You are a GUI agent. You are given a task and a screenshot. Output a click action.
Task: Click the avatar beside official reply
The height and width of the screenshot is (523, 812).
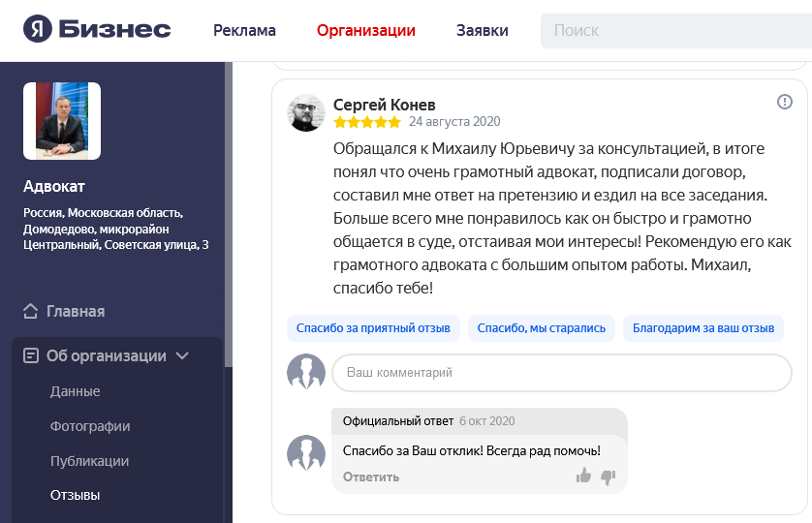(x=306, y=453)
